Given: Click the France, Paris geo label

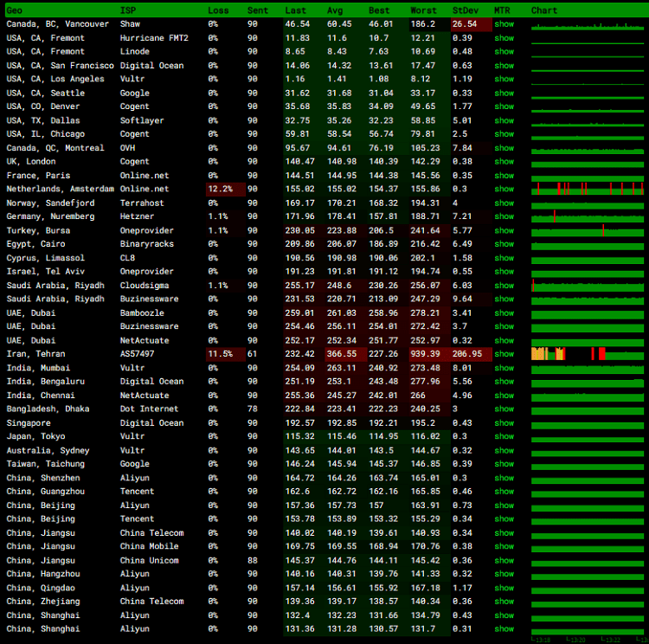Looking at the screenshot, I should coord(38,175).
